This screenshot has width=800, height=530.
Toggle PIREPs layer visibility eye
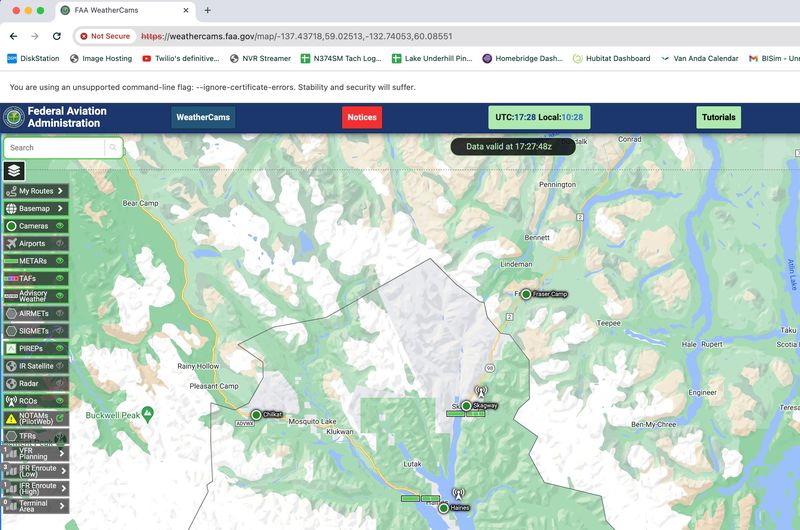[x=60, y=348]
